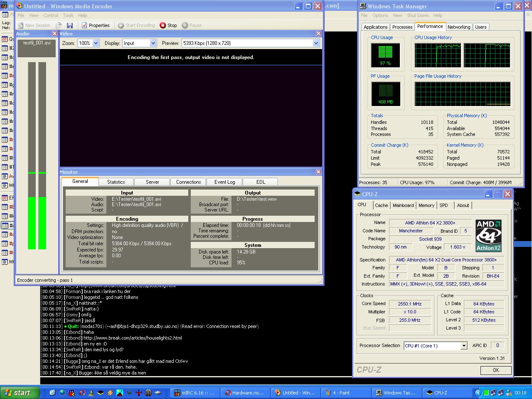This screenshot has height=399, width=532.
Task: Switch to mIRC taskbar button
Action: tap(195, 393)
